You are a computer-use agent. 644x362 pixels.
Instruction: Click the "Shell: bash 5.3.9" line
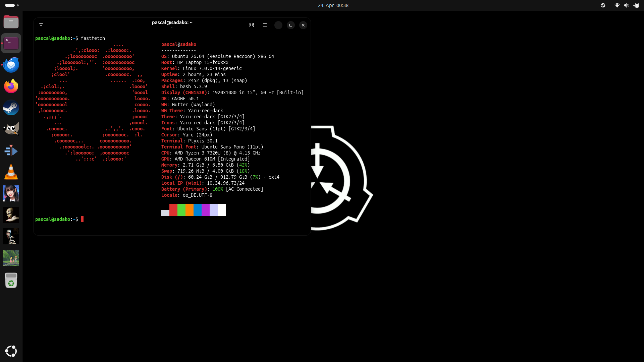pos(184,86)
